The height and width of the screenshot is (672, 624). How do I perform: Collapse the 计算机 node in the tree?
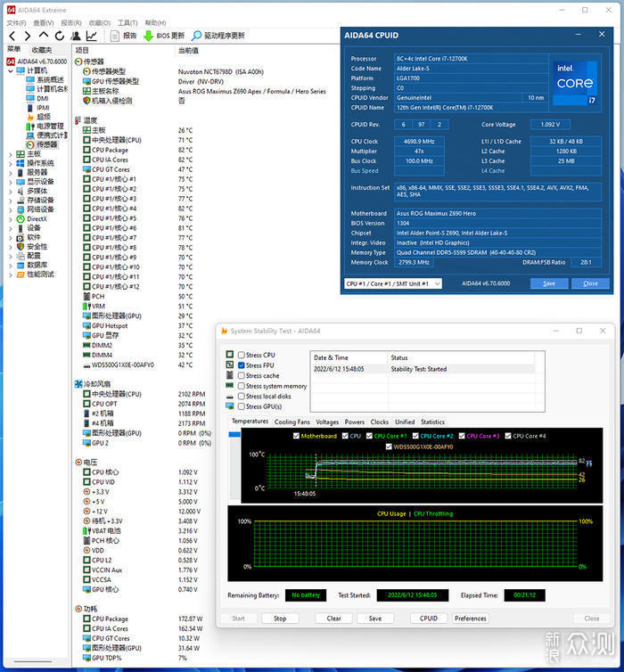(11, 70)
